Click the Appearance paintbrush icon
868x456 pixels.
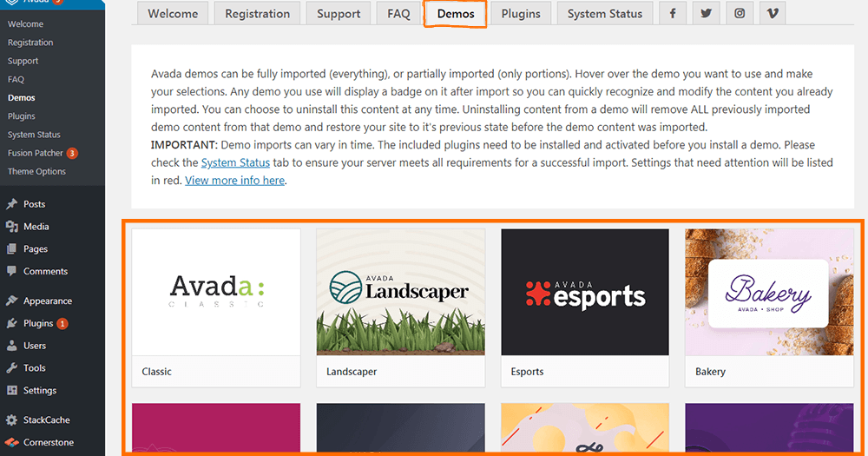pos(11,301)
